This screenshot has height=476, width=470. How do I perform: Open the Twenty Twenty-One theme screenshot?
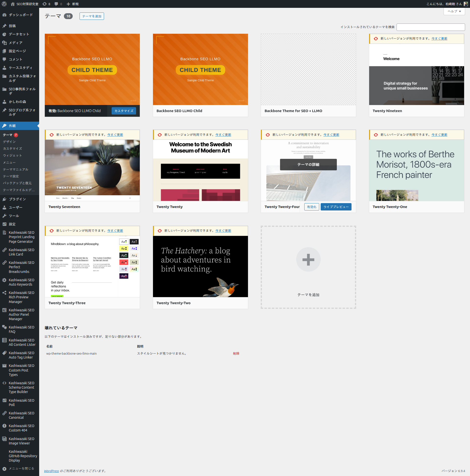pyautogui.click(x=417, y=170)
